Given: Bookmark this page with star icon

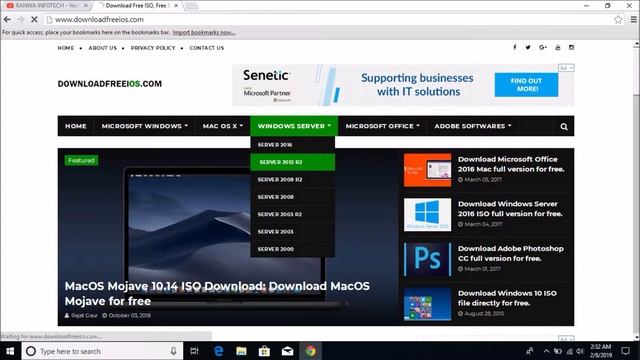Looking at the screenshot, I should pos(618,19).
